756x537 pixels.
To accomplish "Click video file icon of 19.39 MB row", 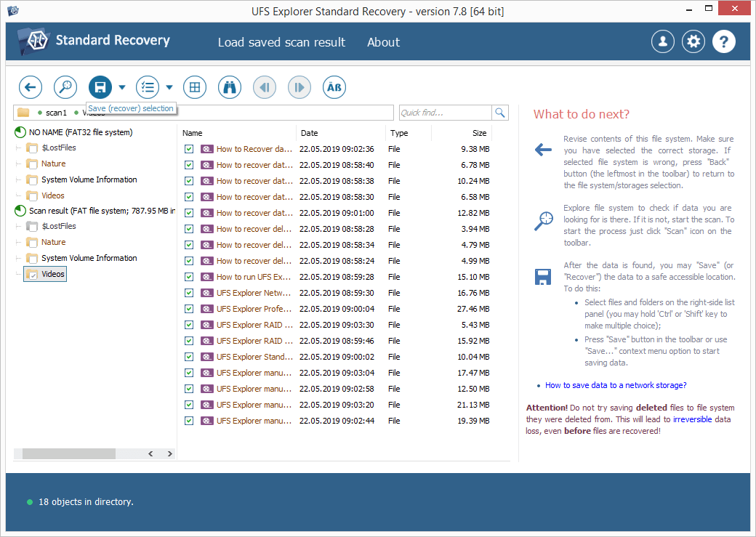I will (x=207, y=420).
